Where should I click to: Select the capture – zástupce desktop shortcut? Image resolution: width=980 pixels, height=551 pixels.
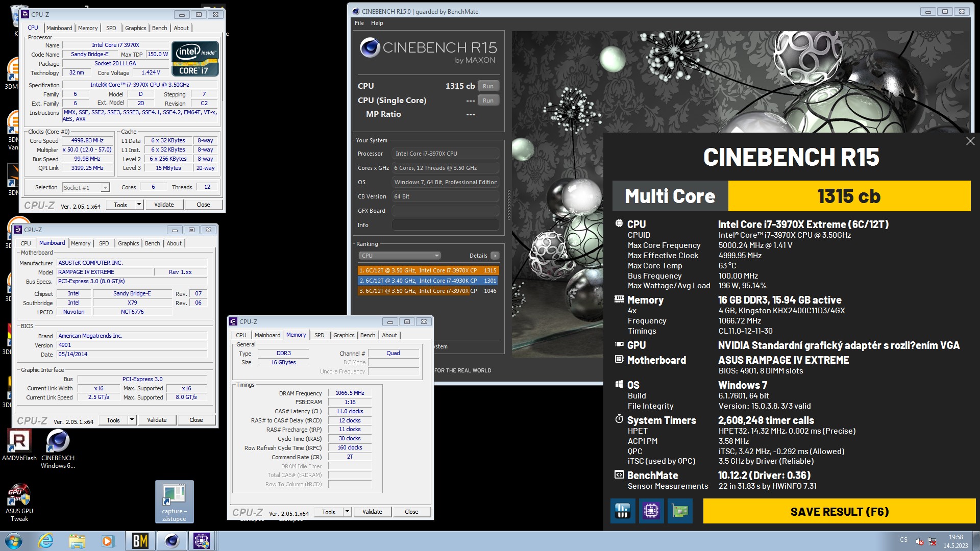tap(174, 502)
